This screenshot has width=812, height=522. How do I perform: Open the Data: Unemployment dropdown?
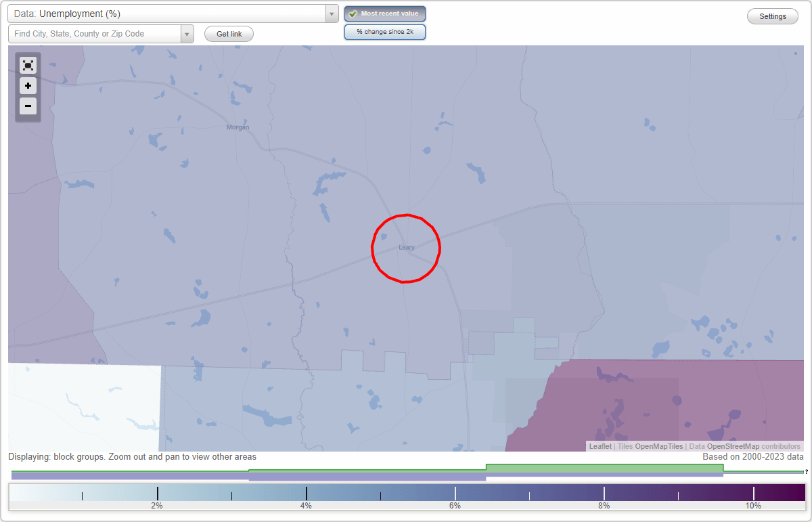coord(331,13)
